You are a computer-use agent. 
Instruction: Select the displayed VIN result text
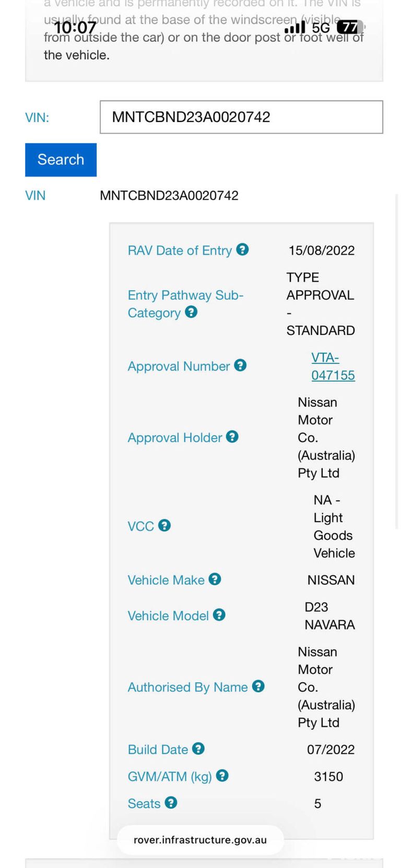[x=169, y=196]
